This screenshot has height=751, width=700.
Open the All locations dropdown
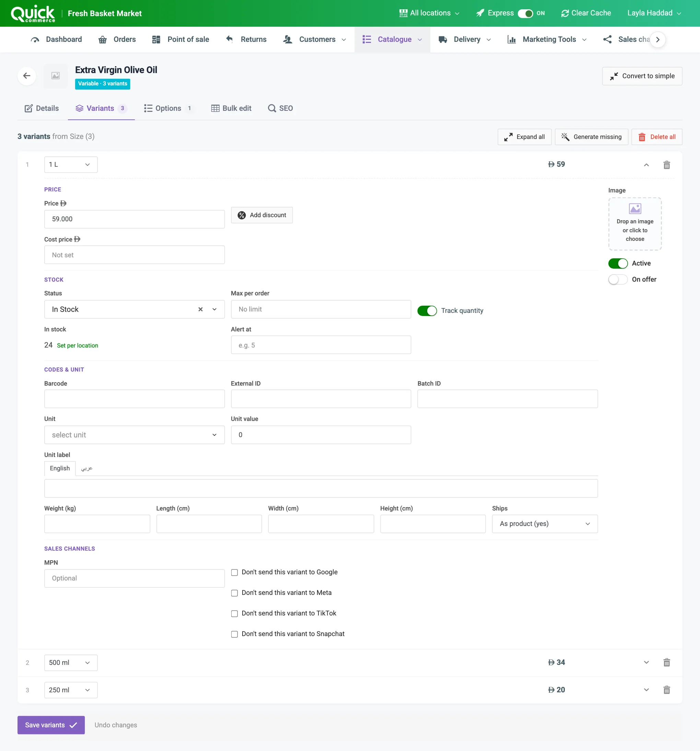[x=430, y=13]
